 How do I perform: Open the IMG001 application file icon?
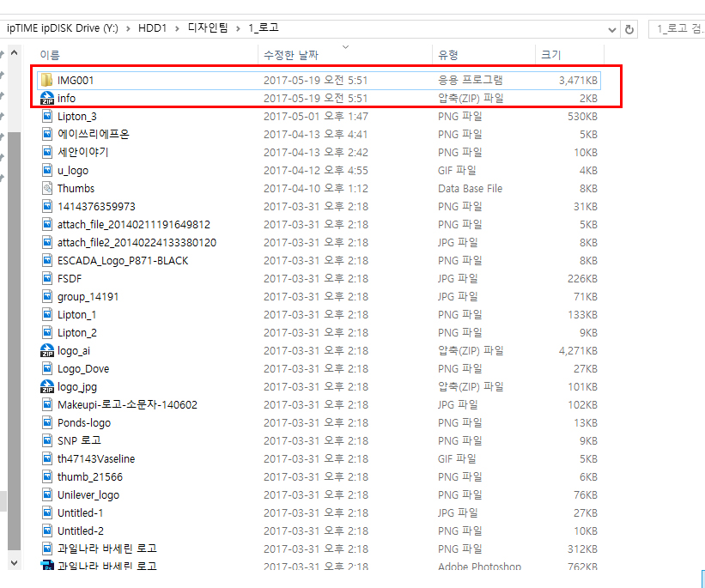tap(46, 80)
